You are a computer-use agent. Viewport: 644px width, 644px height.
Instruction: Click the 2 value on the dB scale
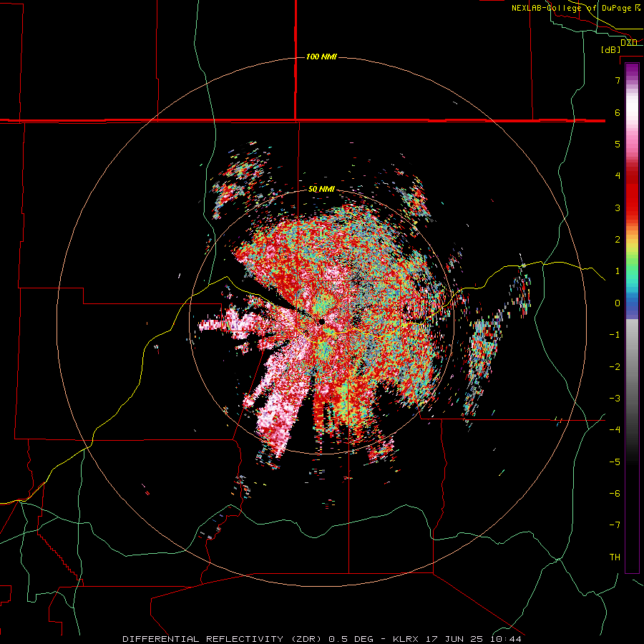(x=618, y=240)
